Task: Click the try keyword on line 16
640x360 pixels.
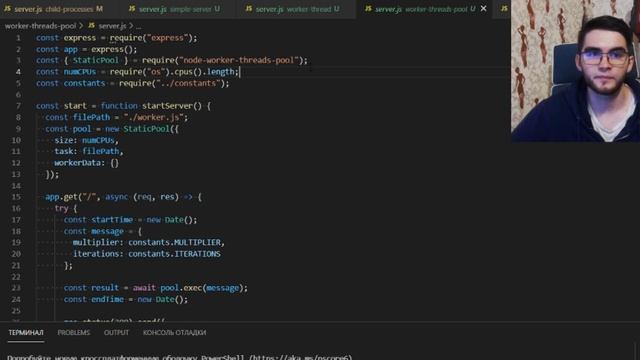Action: 61,209
